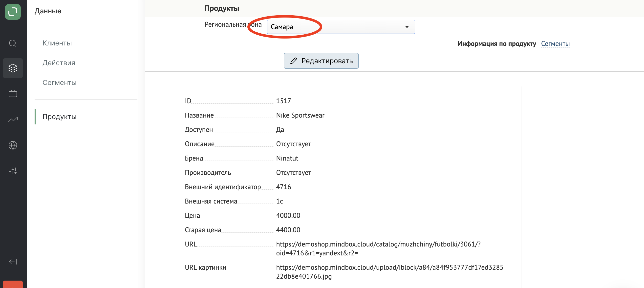
Task: Click the red button at sidebar bottom
Action: (13, 284)
